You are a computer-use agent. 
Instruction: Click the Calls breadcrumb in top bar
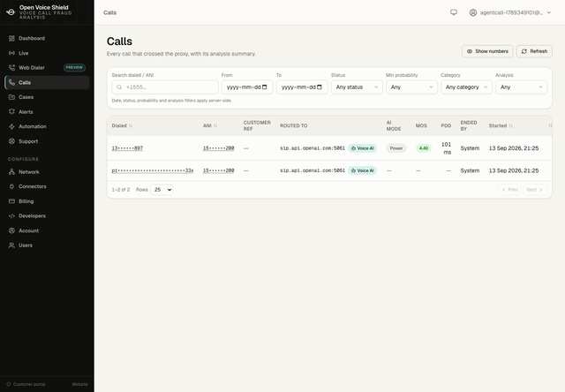pos(109,12)
